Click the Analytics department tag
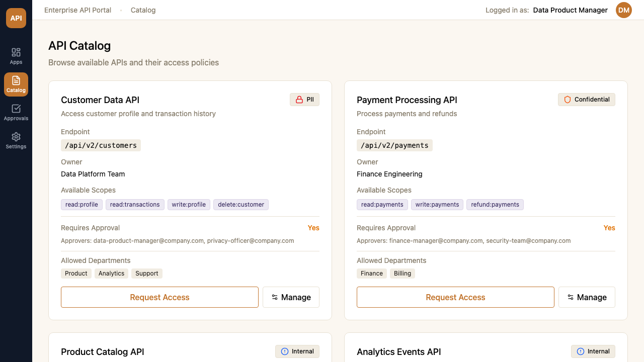The width and height of the screenshot is (644, 362). [x=111, y=274]
